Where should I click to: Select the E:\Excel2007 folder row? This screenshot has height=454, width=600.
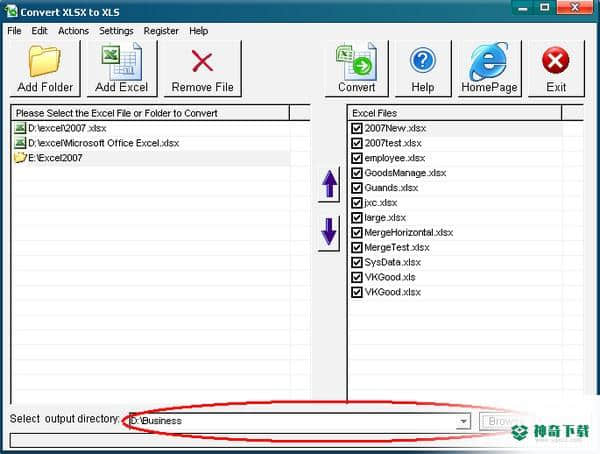pyautogui.click(x=150, y=158)
